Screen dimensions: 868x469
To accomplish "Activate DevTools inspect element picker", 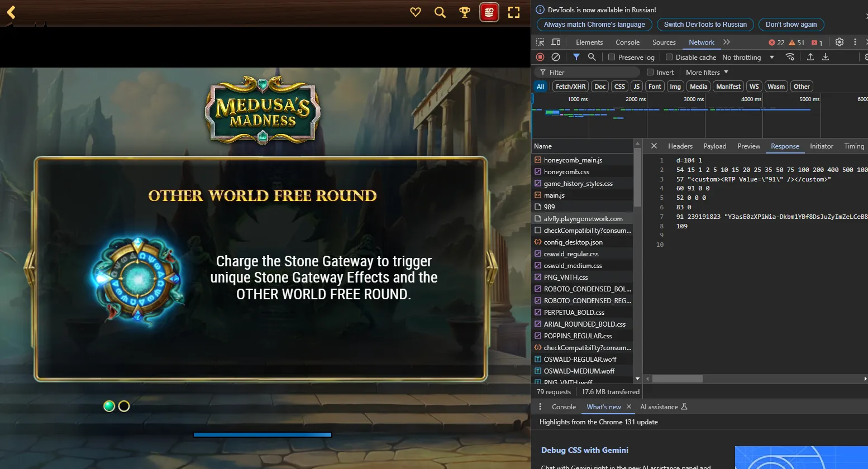I will [540, 42].
